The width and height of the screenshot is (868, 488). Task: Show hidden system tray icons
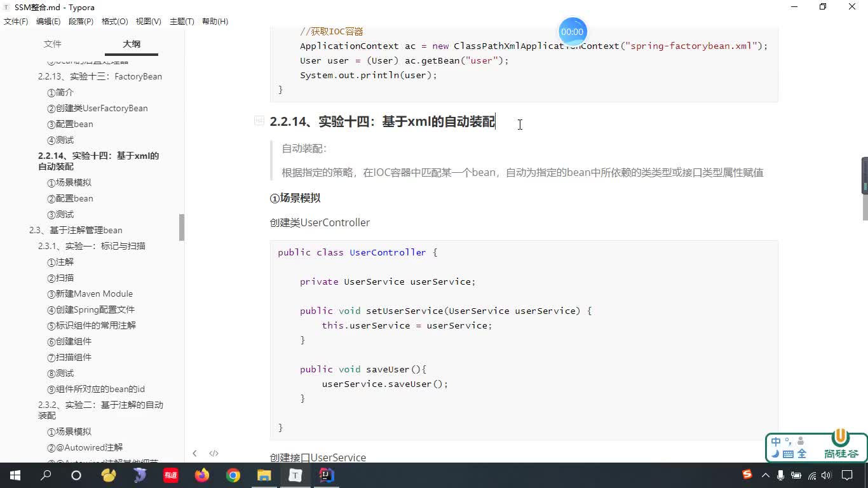click(x=766, y=475)
